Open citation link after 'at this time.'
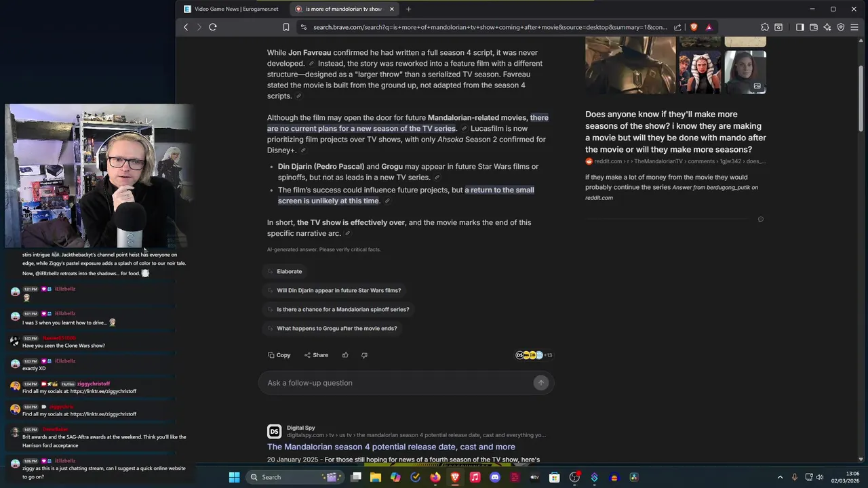868x488 pixels. click(x=387, y=201)
